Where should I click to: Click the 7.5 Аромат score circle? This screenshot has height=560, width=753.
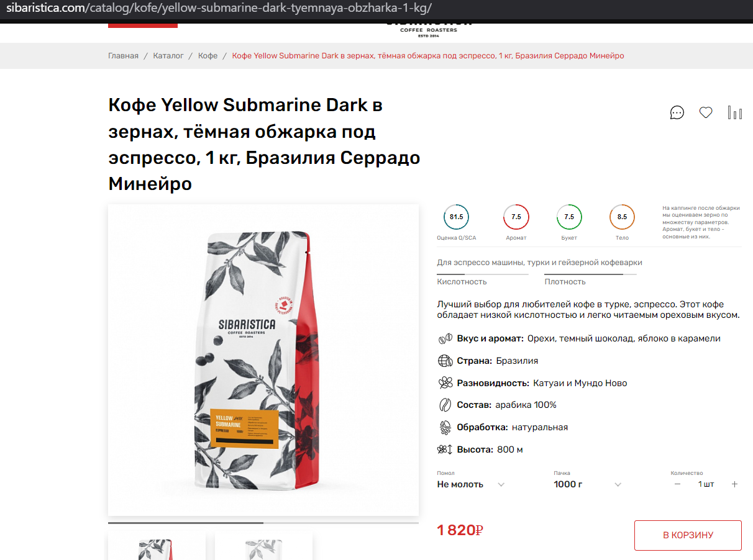[x=516, y=217]
